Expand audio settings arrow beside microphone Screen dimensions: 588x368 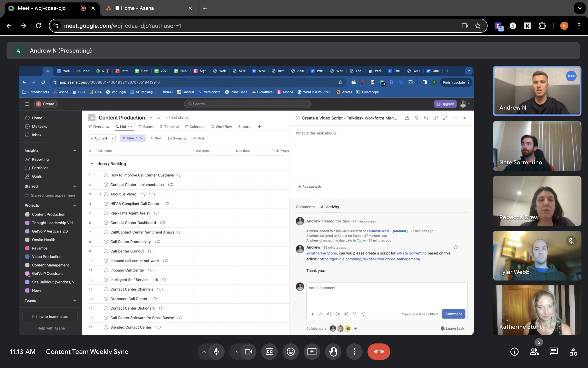[204, 351]
